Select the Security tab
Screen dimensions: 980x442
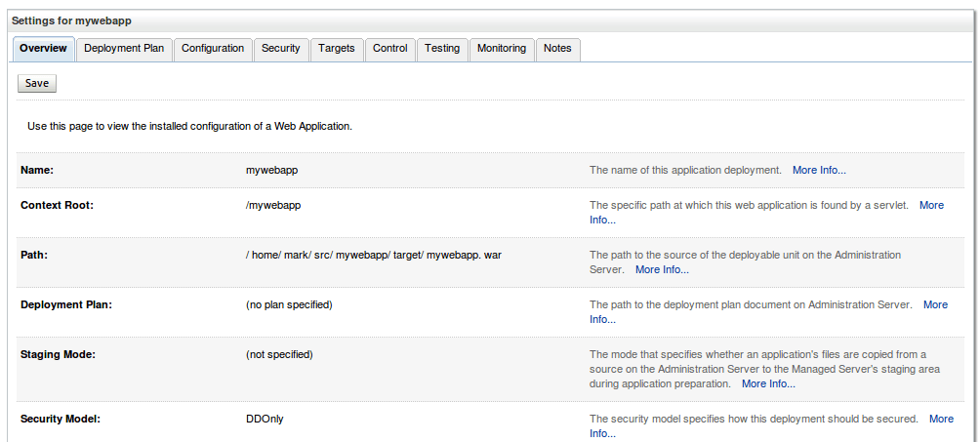click(x=280, y=49)
